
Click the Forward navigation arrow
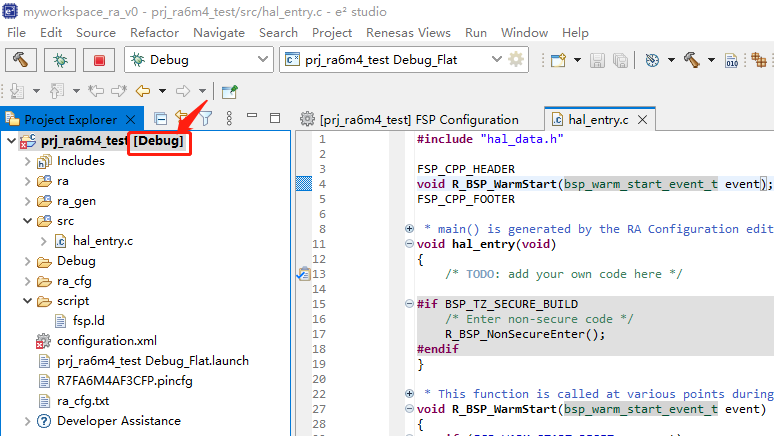point(183,91)
